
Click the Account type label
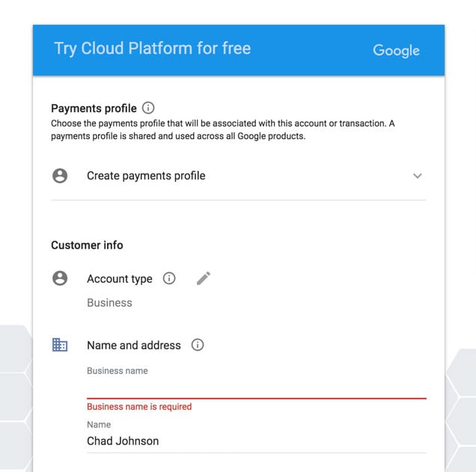pos(120,279)
